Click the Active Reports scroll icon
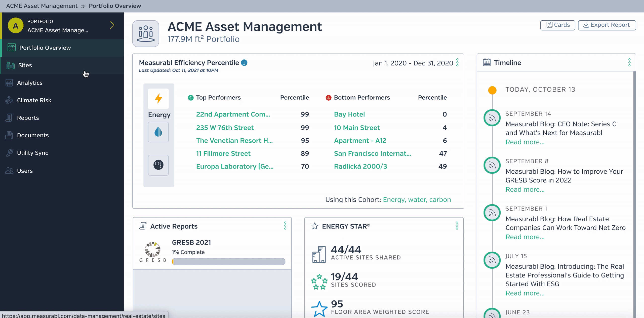The image size is (644, 318). [x=143, y=226]
